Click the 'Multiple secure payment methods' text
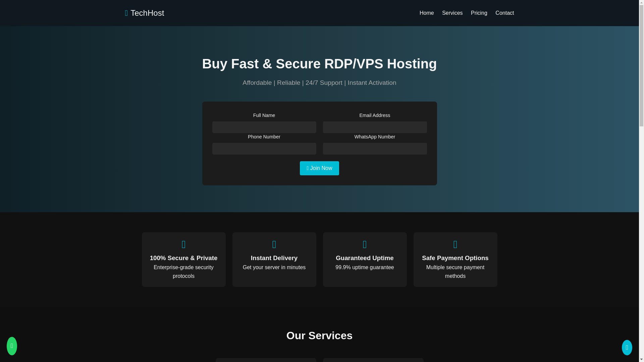The height and width of the screenshot is (362, 644). coord(455,272)
